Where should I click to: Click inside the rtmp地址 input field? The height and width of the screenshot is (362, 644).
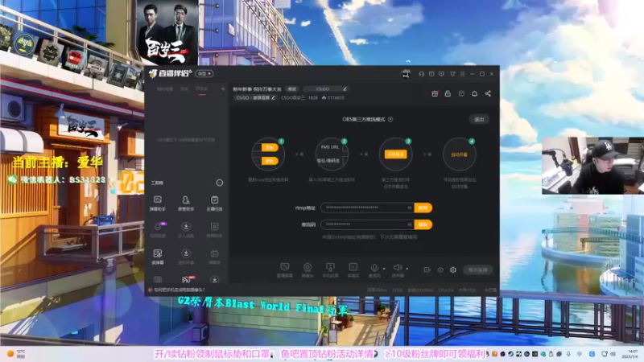point(368,208)
